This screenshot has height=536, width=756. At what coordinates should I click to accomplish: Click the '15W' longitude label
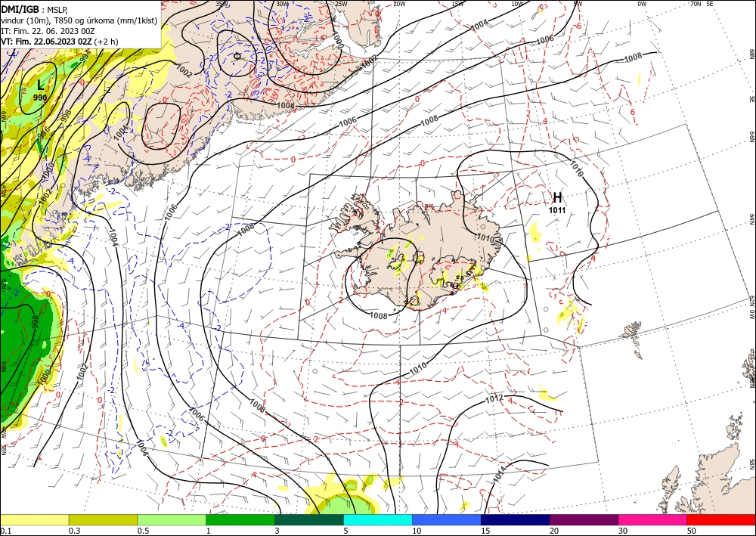pyautogui.click(x=458, y=4)
